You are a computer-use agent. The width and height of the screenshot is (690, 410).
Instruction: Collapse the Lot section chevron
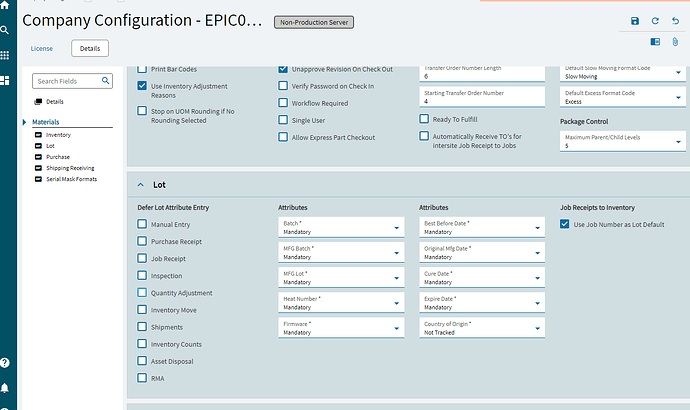[x=140, y=185]
